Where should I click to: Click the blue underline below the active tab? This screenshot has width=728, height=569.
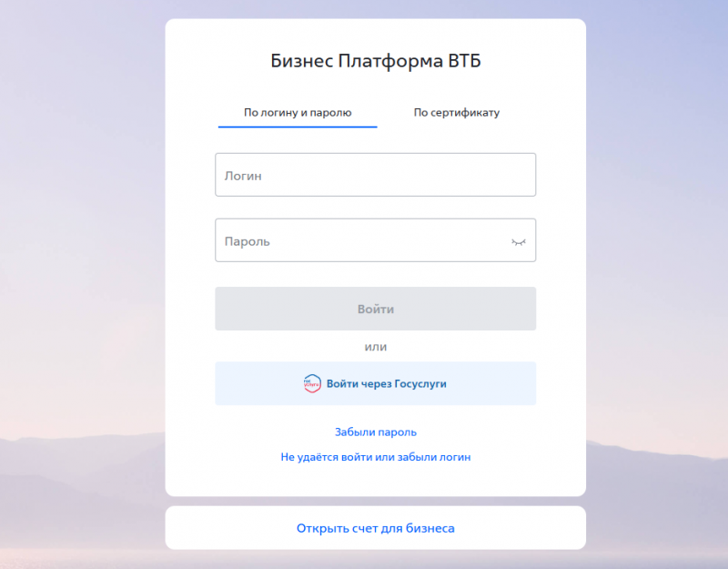coord(298,127)
